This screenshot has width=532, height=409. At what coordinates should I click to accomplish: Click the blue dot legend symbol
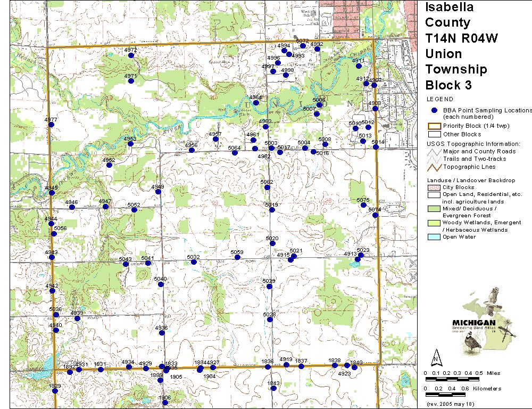[x=434, y=110]
